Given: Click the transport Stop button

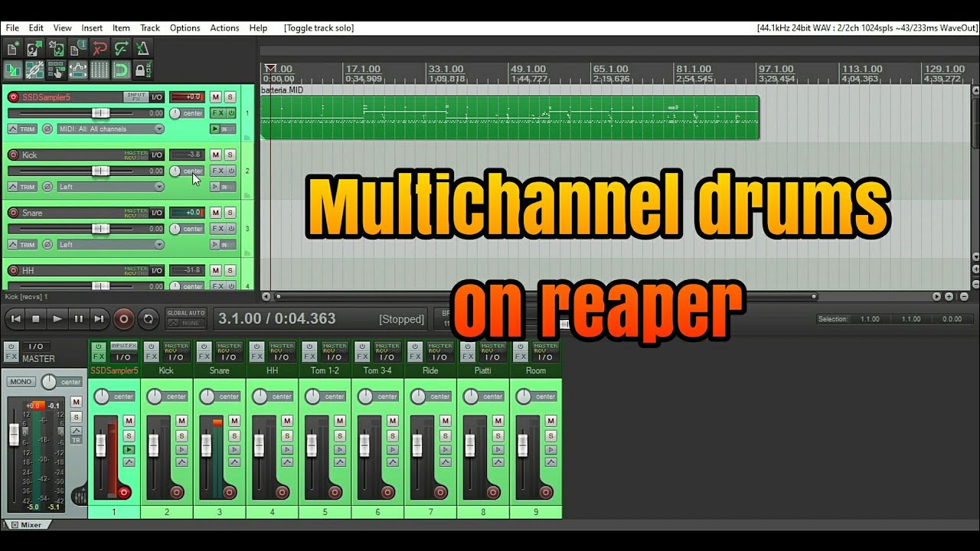Looking at the screenshot, I should pyautogui.click(x=35, y=318).
